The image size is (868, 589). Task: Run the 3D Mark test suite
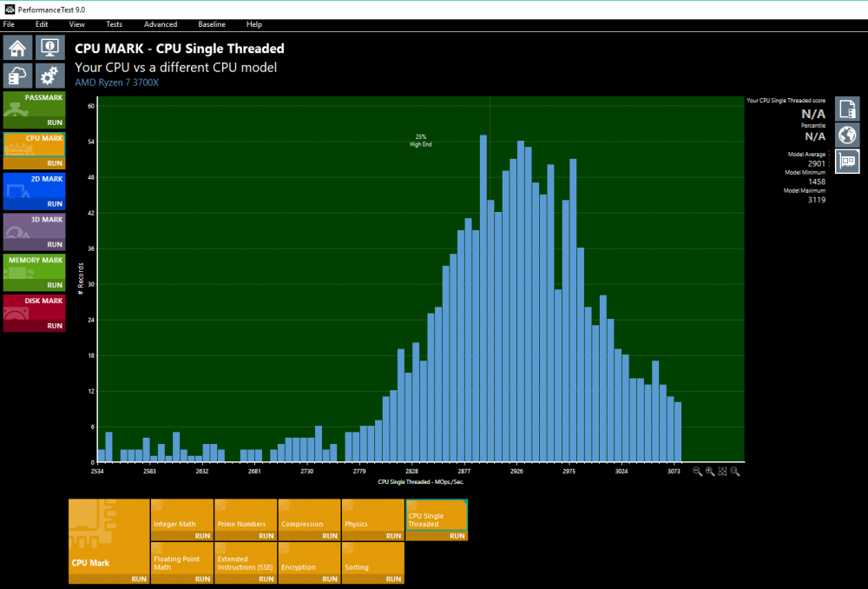54,245
